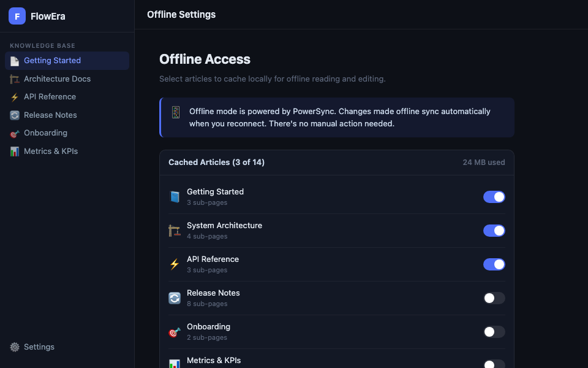The image size is (588, 368).
Task: Click the Release Notes sync icon in sidebar
Action: coord(15,115)
